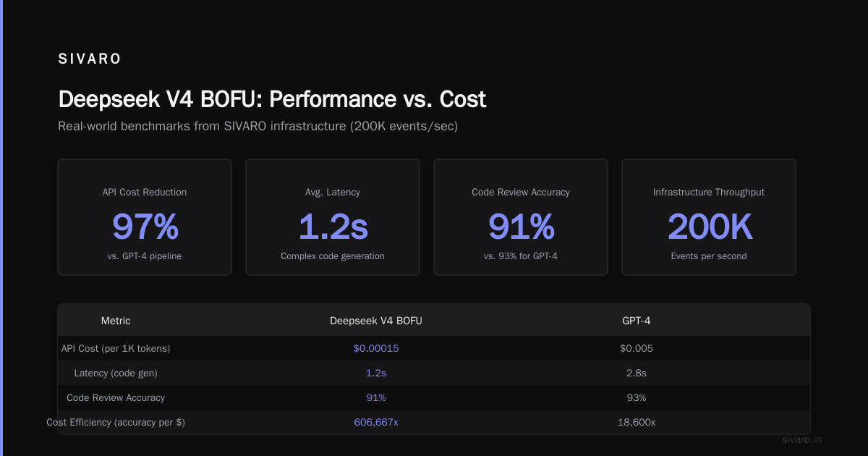Select 'API Cost (per 1K tokens)' row label
The height and width of the screenshot is (456, 868).
click(116, 348)
